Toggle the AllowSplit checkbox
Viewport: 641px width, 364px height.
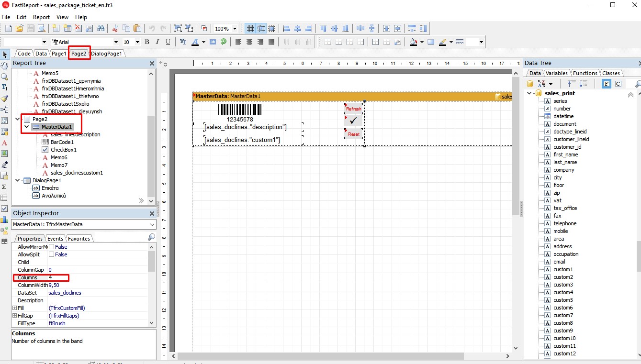pos(52,254)
